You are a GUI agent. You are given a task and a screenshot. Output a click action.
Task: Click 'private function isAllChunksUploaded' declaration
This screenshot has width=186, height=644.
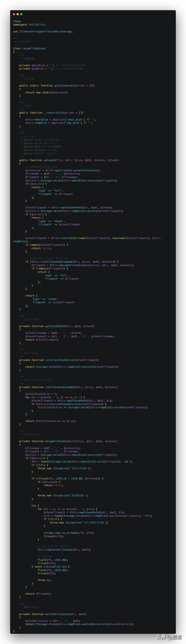[x=68, y=387]
